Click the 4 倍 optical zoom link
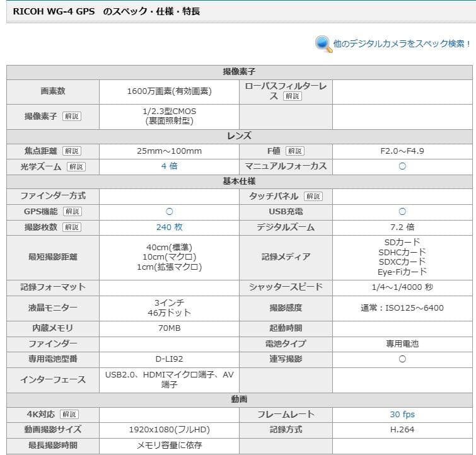 [x=169, y=166]
